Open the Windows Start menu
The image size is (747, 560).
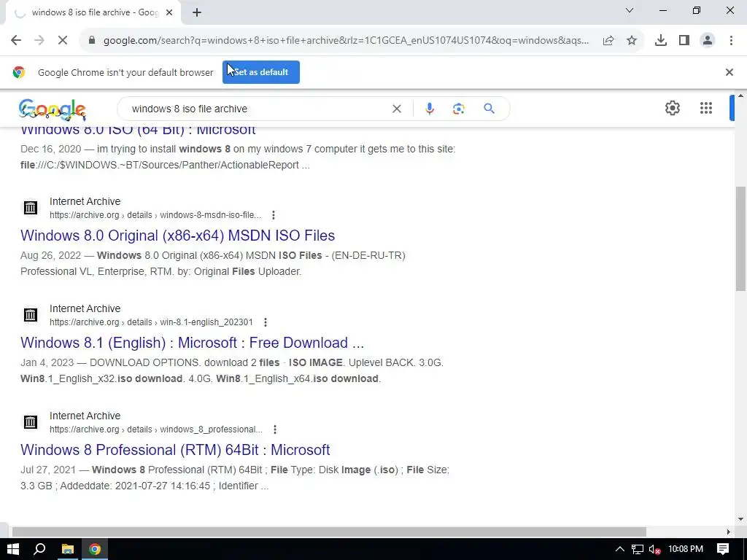13,549
